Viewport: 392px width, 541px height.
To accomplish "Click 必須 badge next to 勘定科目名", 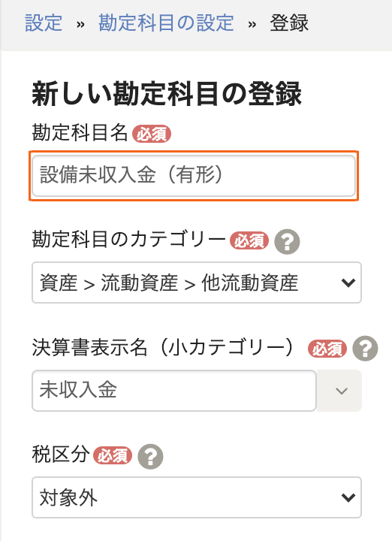I will (152, 134).
